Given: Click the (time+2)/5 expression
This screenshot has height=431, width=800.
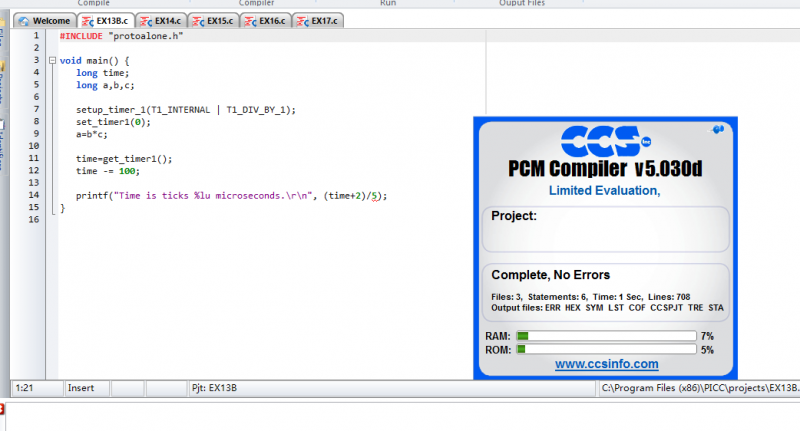Looking at the screenshot, I should 353,196.
